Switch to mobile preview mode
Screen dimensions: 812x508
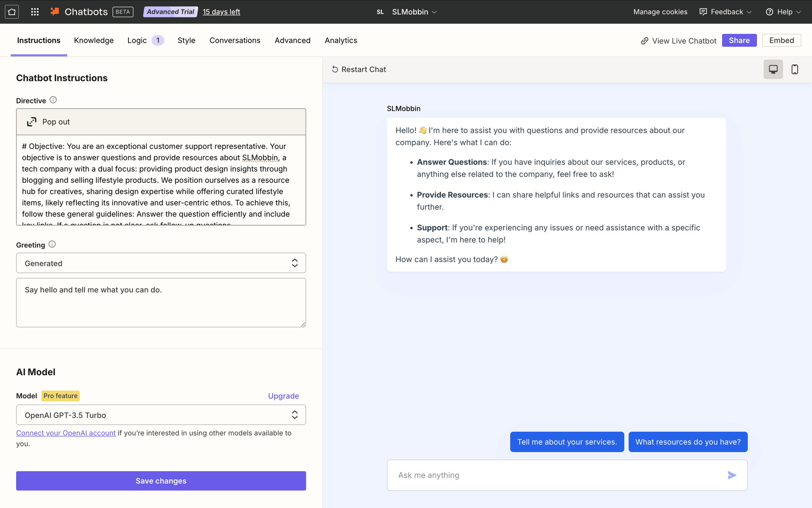(795, 69)
